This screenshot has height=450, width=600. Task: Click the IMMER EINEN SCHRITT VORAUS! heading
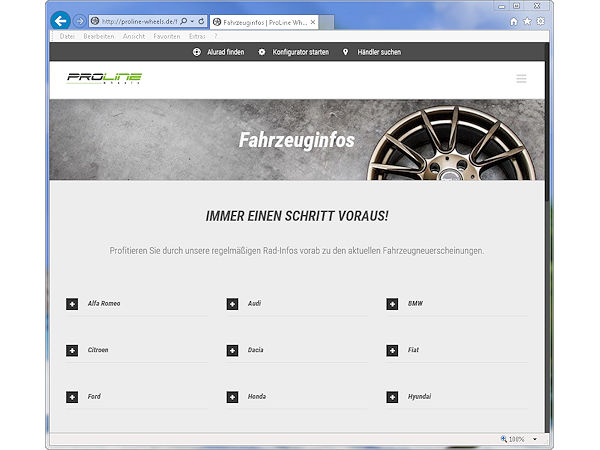[x=297, y=216]
